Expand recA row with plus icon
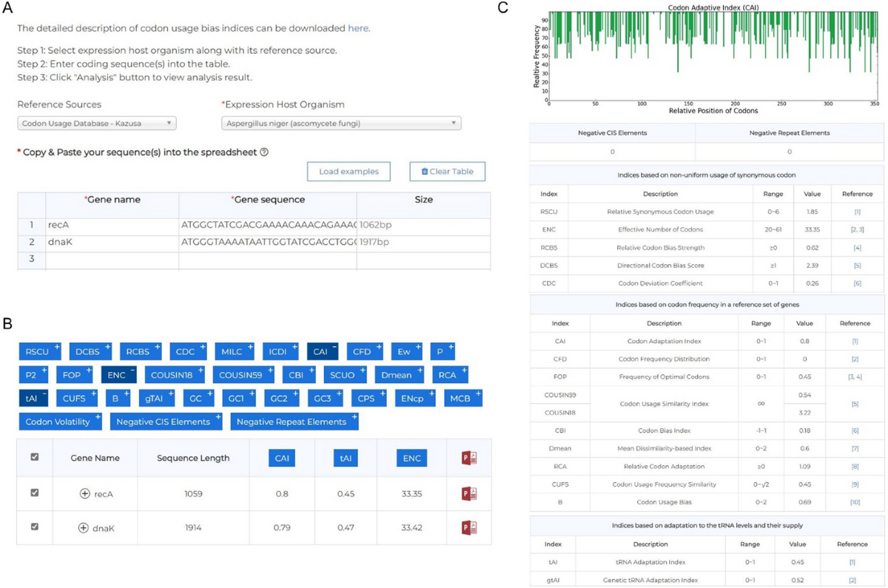888x588 pixels. [x=84, y=494]
